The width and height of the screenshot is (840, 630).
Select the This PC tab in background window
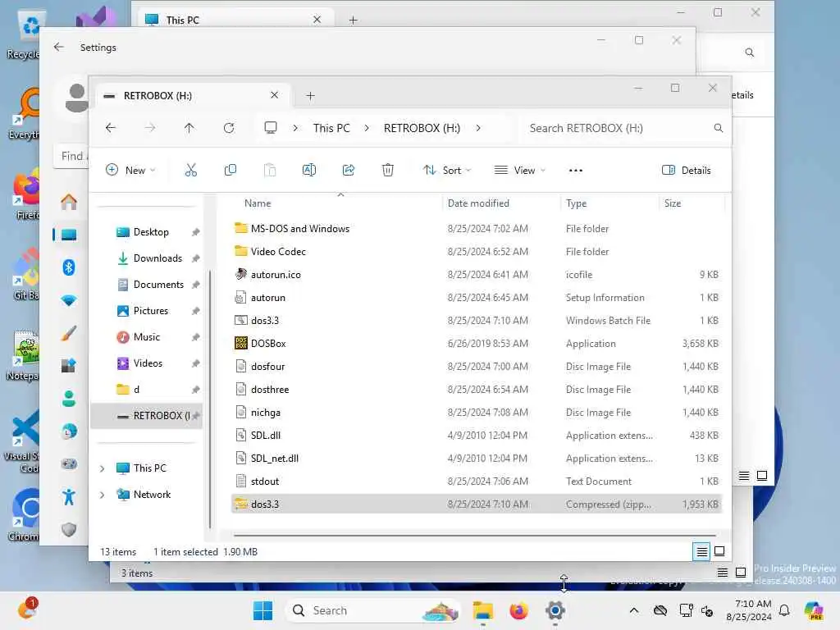[235, 20]
